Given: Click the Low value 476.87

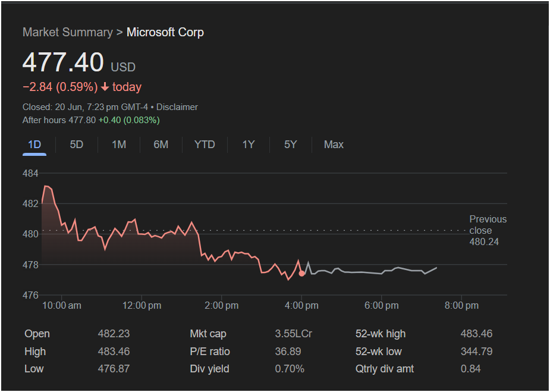Looking at the screenshot, I should (114, 369).
